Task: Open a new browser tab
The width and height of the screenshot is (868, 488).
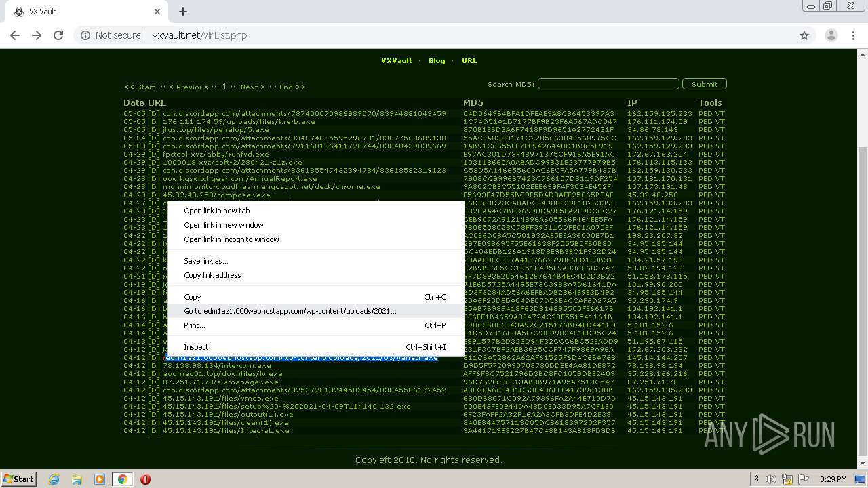Action: pyautogui.click(x=183, y=12)
